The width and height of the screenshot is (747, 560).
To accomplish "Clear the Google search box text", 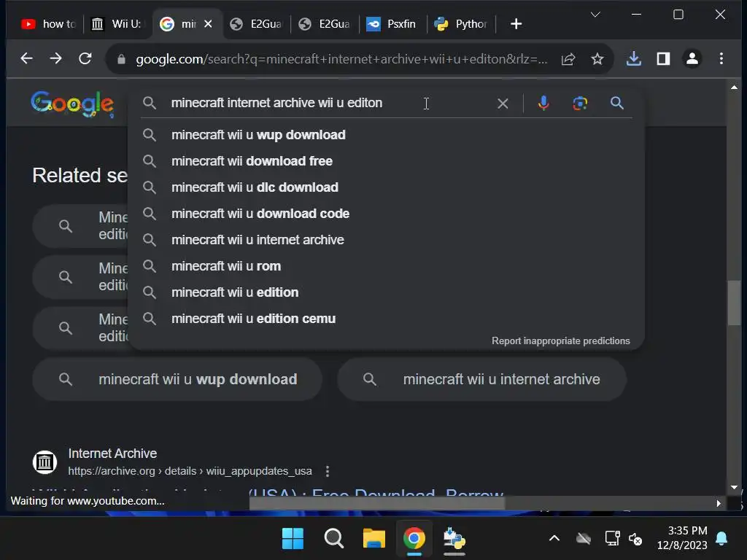I will click(x=503, y=104).
